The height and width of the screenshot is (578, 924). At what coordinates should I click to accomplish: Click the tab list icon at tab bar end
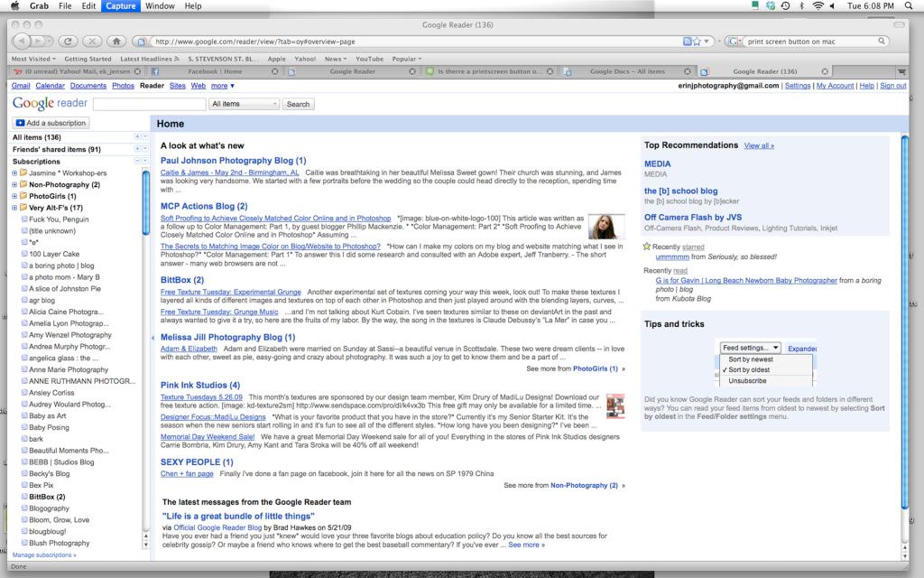click(x=901, y=71)
